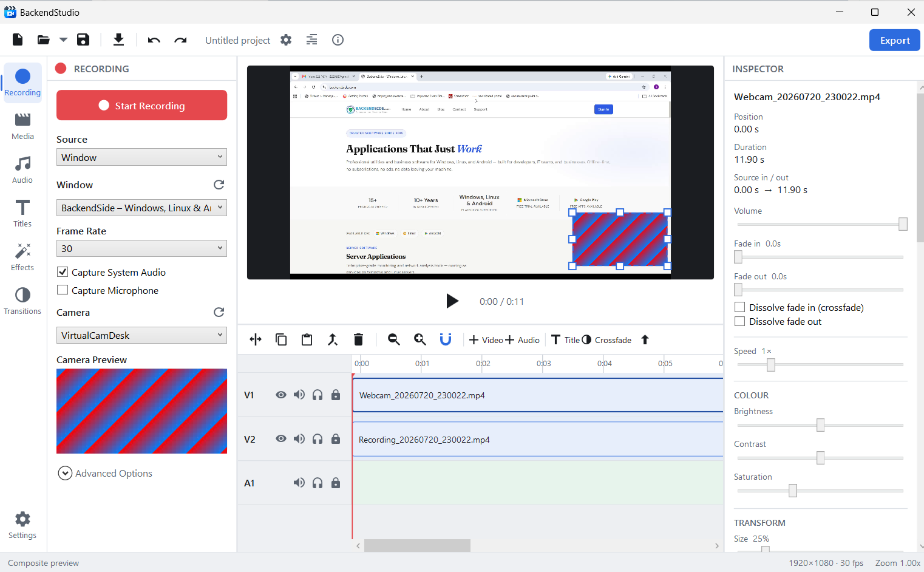Expand Advanced Options
Screen dimensions: 924x572
tap(105, 473)
